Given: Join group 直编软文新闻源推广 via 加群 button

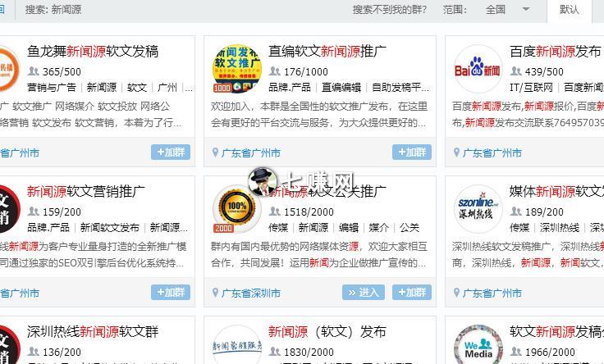Looking at the screenshot, I should pyautogui.click(x=412, y=152).
